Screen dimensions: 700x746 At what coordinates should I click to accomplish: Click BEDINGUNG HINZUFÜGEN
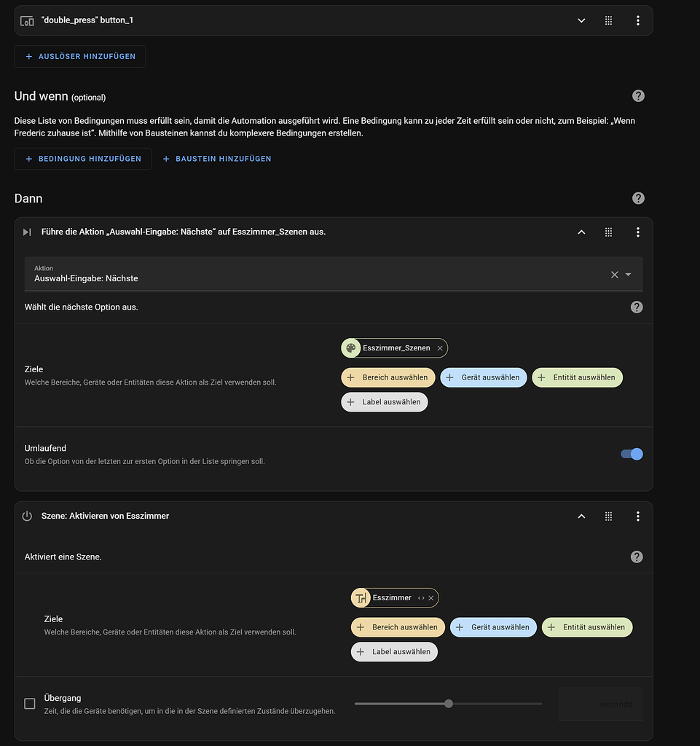point(82,158)
